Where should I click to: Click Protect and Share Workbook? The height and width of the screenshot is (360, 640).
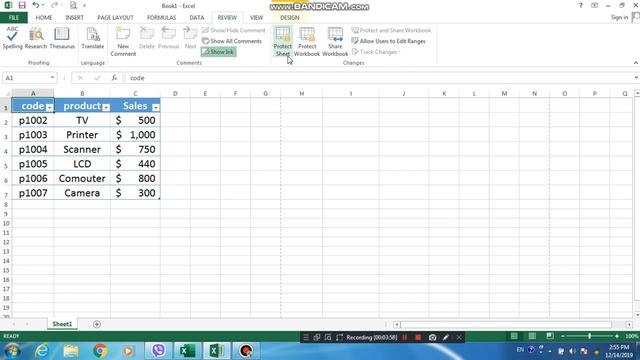click(x=391, y=30)
